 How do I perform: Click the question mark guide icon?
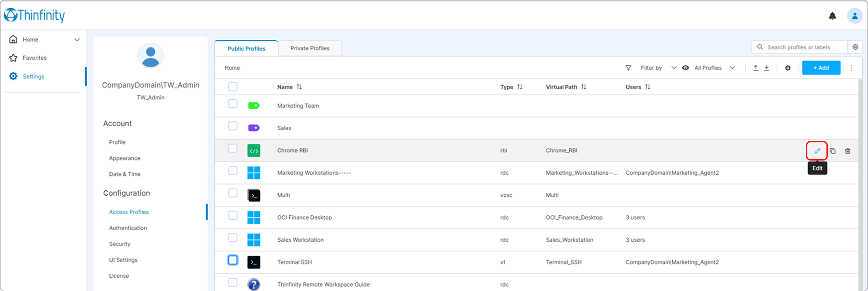coord(254,285)
